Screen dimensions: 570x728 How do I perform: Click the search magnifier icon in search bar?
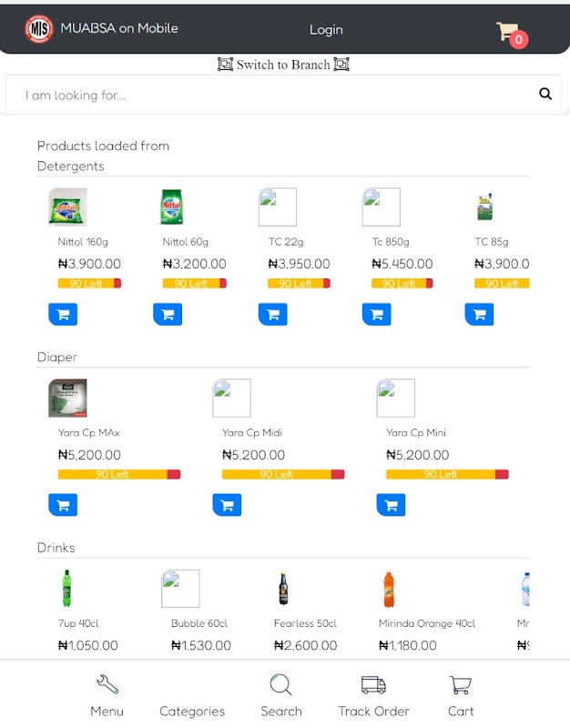pyautogui.click(x=545, y=94)
